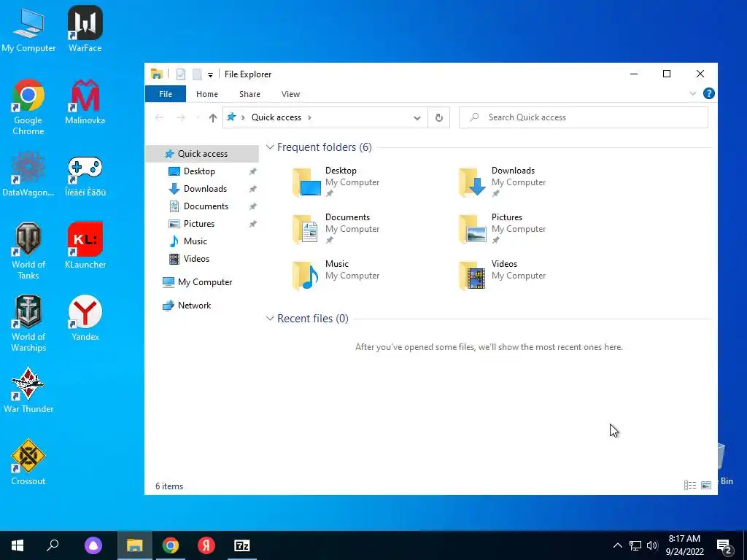Select Pictures folder in Frequent folders

click(502, 228)
